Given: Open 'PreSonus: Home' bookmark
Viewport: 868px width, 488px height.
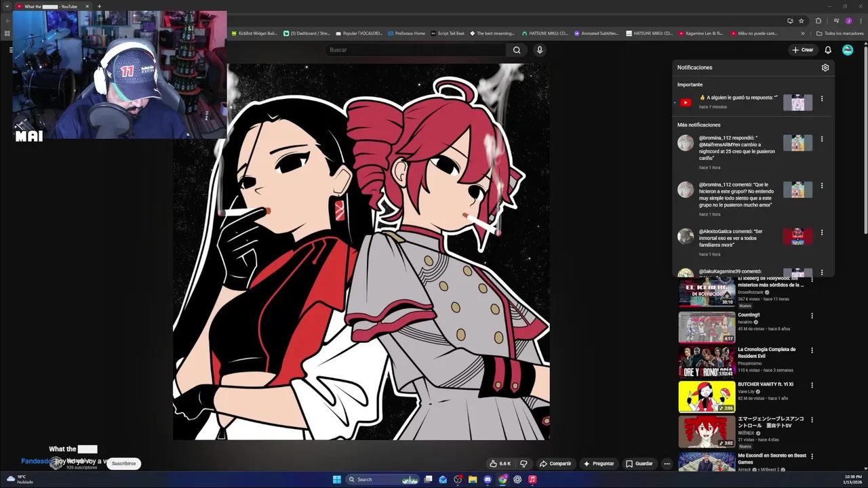Looking at the screenshot, I should tap(406, 33).
